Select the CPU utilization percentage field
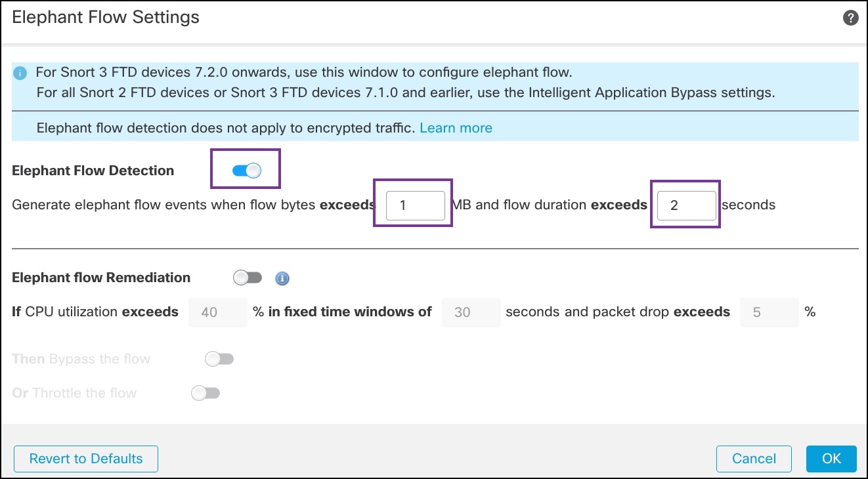 click(217, 312)
